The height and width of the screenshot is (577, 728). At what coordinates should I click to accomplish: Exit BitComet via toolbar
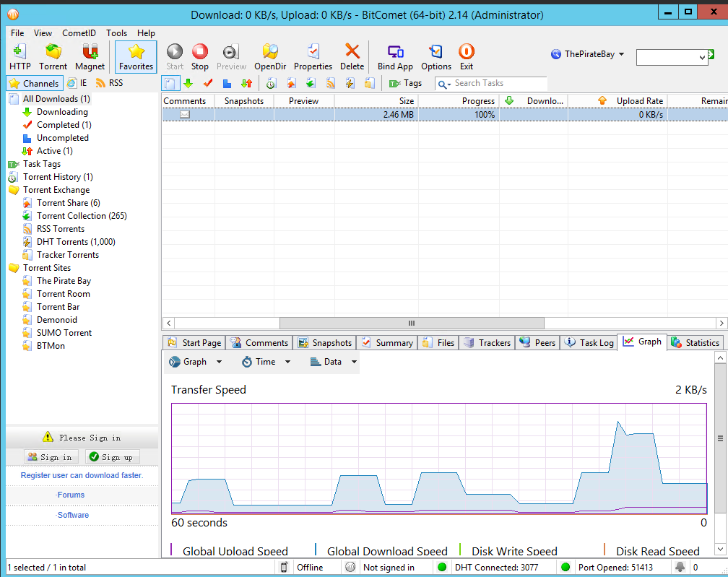tap(466, 57)
